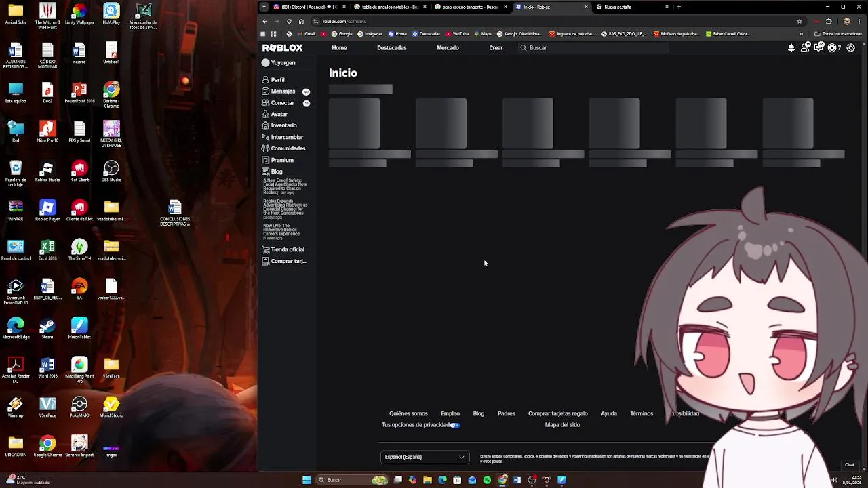Open the Padres footer link

pos(506,413)
